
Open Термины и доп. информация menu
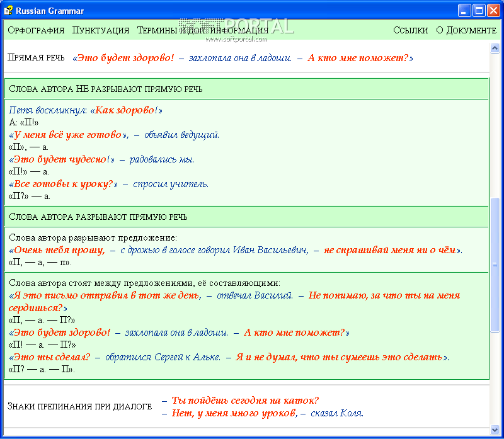point(202,30)
